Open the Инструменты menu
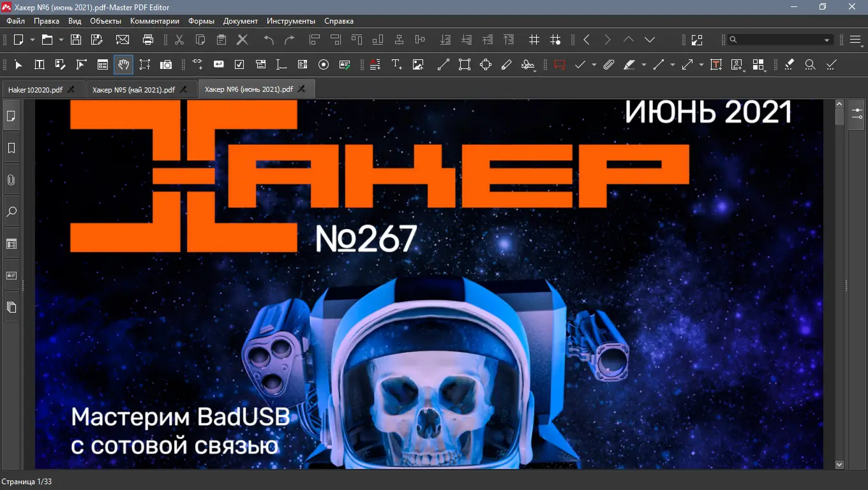The image size is (868, 490). 291,21
